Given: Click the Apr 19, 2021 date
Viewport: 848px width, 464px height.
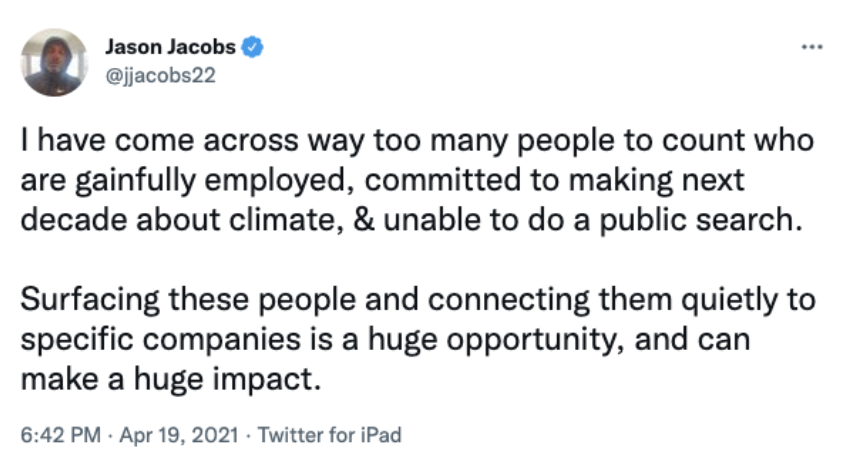Looking at the screenshot, I should [x=178, y=435].
